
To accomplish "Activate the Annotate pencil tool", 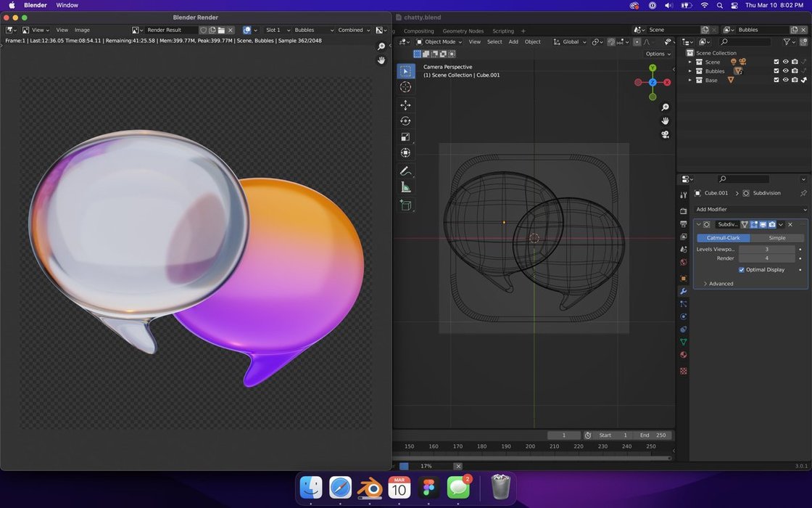I will pyautogui.click(x=405, y=171).
